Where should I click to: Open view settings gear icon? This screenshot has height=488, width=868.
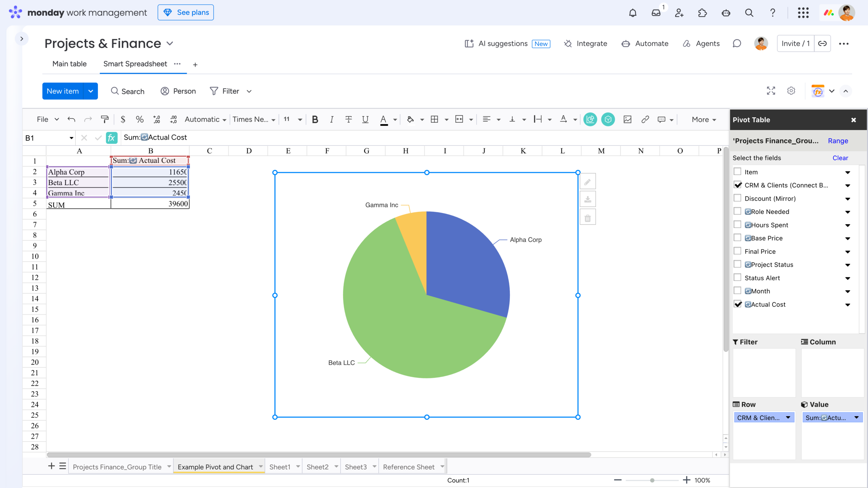pos(791,91)
